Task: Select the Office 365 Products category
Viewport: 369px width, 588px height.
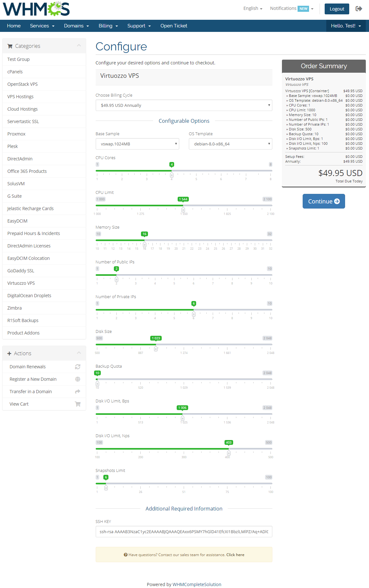Action: point(44,171)
